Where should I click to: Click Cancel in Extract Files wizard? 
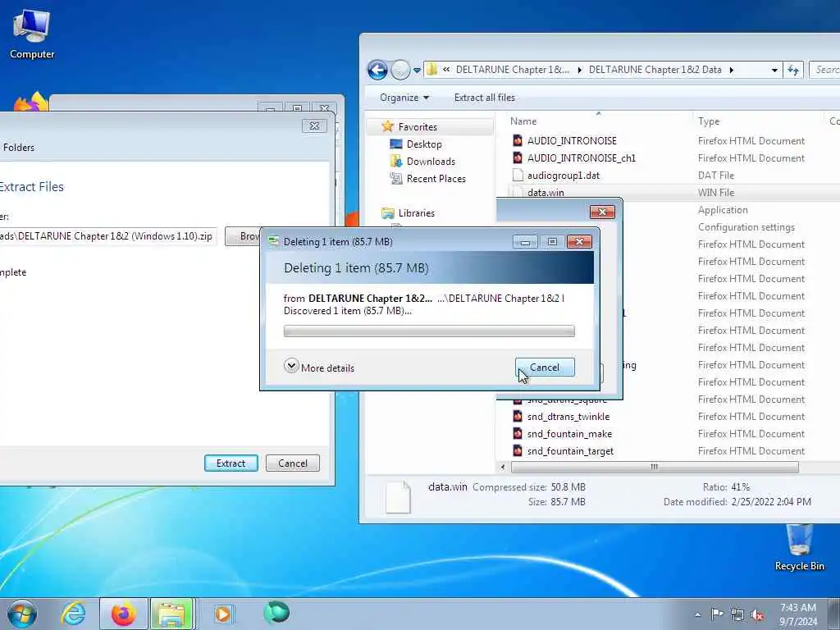(293, 463)
